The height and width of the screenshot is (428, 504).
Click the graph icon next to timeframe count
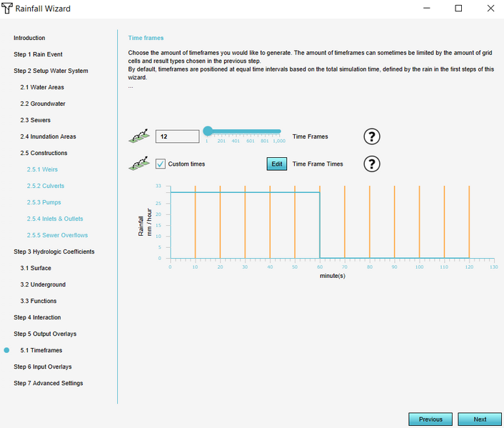(x=138, y=136)
